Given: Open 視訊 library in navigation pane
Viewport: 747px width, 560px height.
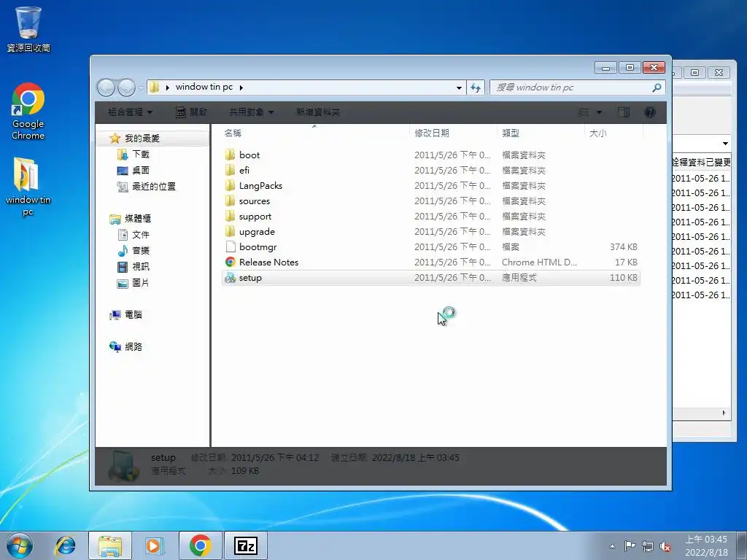Looking at the screenshot, I should click(x=141, y=267).
